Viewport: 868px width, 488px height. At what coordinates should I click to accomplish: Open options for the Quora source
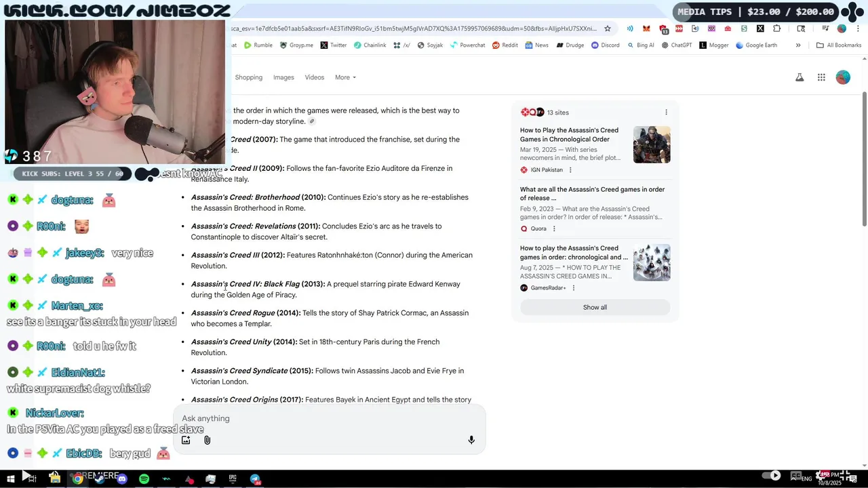pyautogui.click(x=554, y=229)
